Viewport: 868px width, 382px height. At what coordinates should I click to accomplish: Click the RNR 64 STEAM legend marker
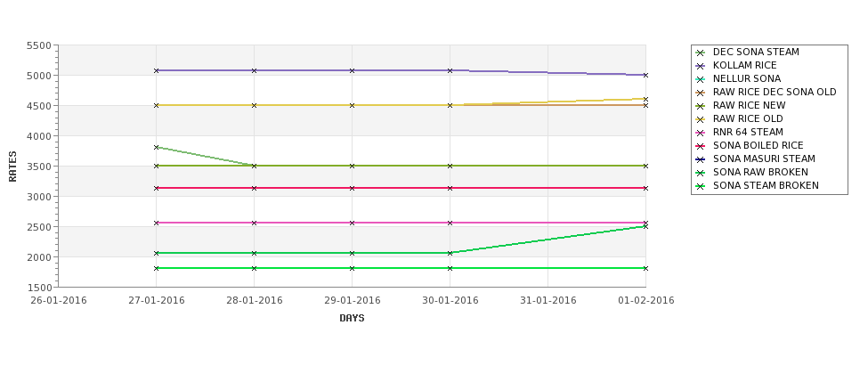click(701, 133)
